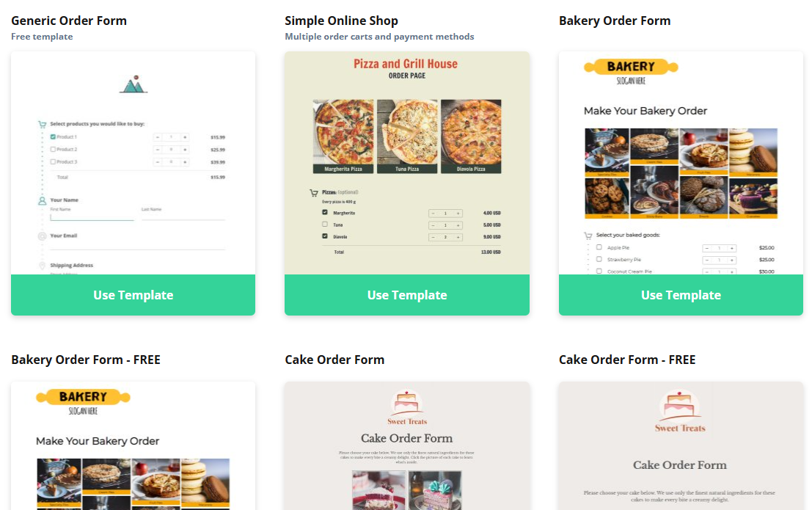Click the location pin icon beside Shipping Address
812x510 pixels.
(x=43, y=266)
